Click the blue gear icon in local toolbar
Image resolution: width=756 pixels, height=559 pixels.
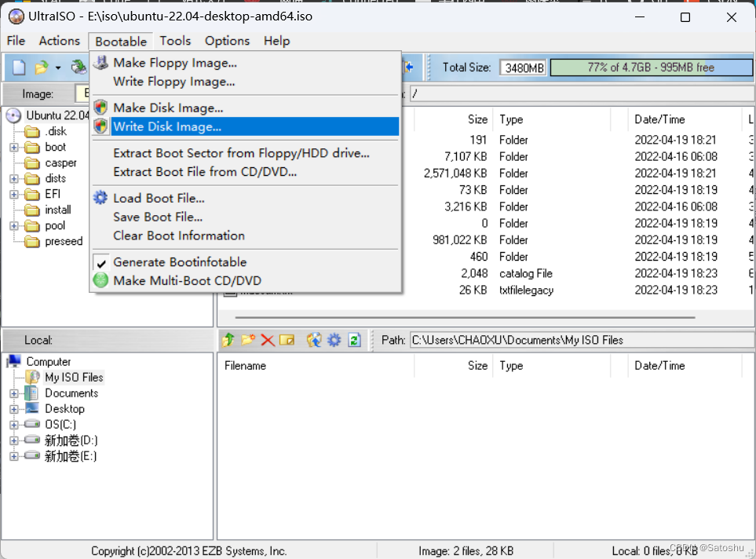pos(334,340)
